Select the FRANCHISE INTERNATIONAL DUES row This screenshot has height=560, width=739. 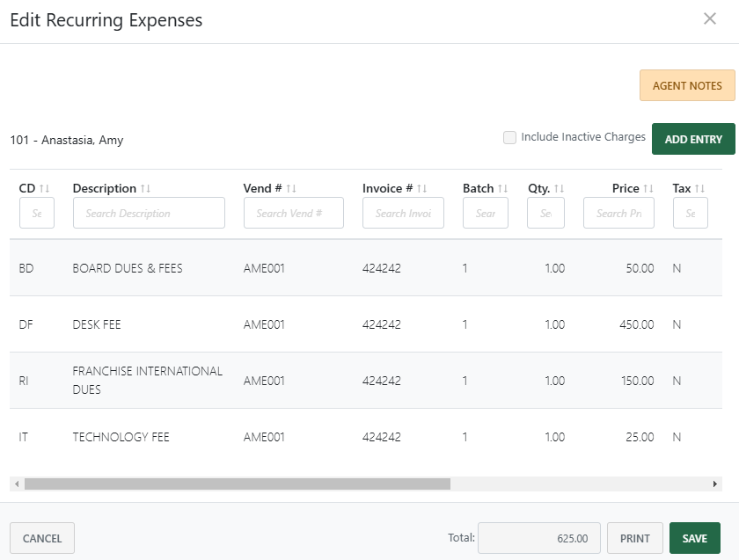pos(366,380)
